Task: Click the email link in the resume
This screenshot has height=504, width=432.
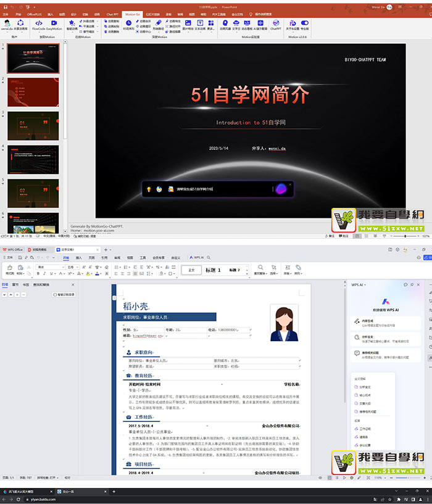Action: point(148,336)
